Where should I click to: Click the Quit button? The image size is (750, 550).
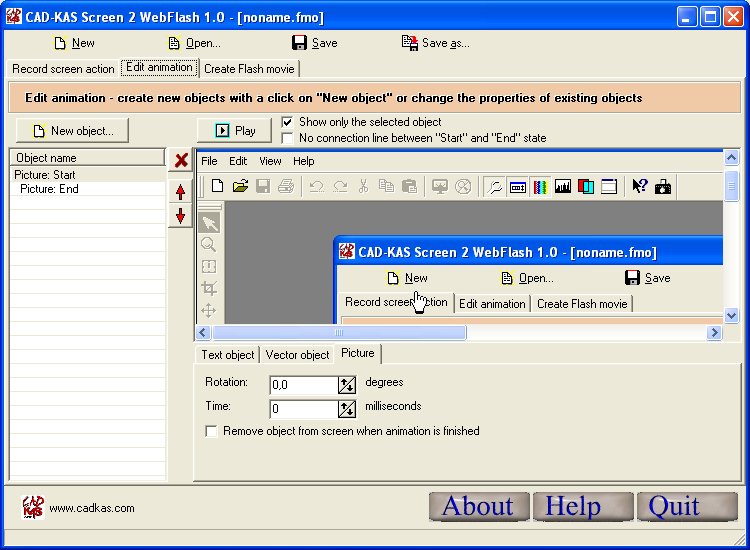click(x=687, y=506)
